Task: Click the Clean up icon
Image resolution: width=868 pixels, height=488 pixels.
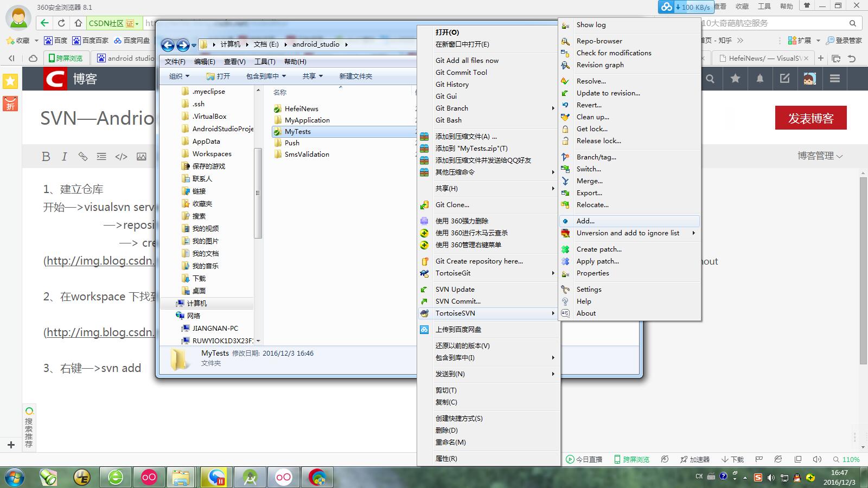Action: point(565,117)
